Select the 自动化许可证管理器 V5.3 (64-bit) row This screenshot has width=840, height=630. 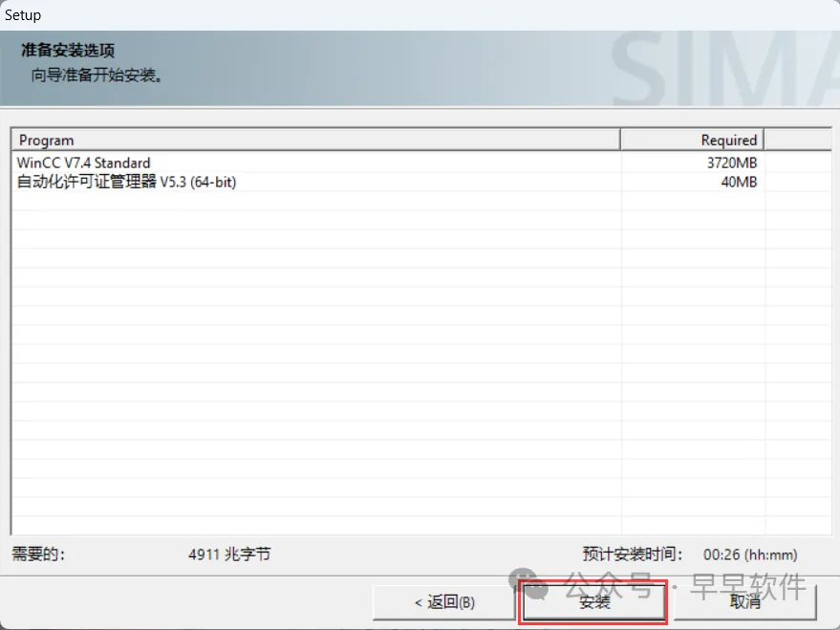click(421, 183)
